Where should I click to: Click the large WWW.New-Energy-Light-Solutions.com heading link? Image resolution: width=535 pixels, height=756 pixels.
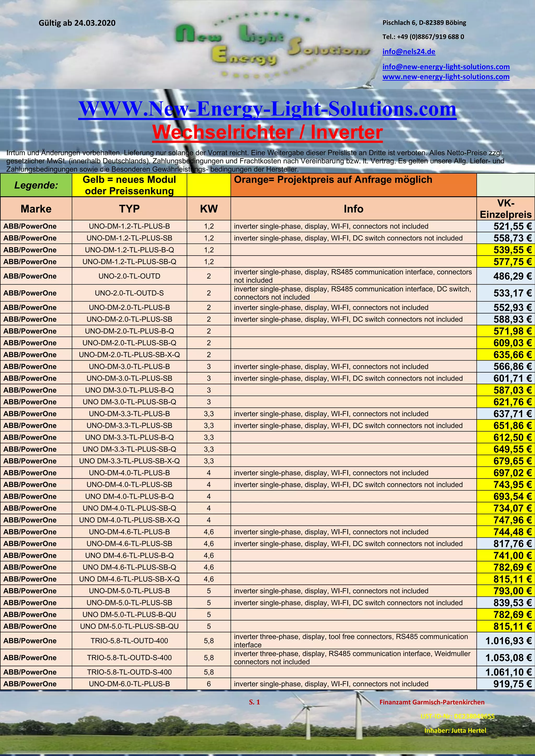(267, 109)
